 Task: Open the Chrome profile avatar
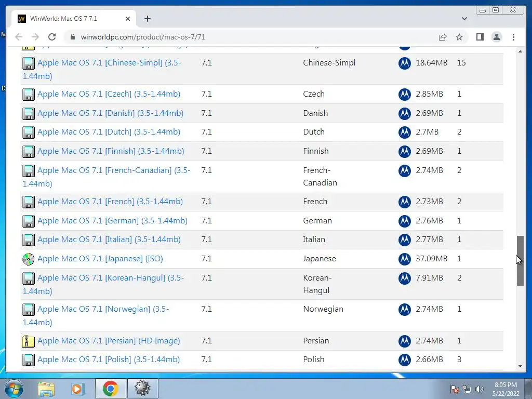point(496,37)
